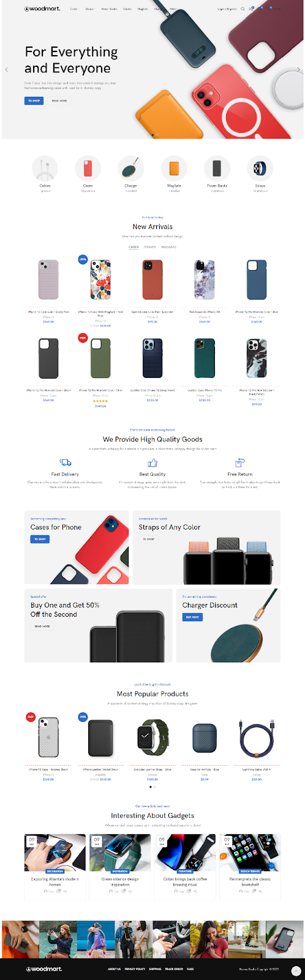Screen dimensions: 305x980
Task: Switch to STRAPS tab under New Arrivals
Action: (x=150, y=247)
